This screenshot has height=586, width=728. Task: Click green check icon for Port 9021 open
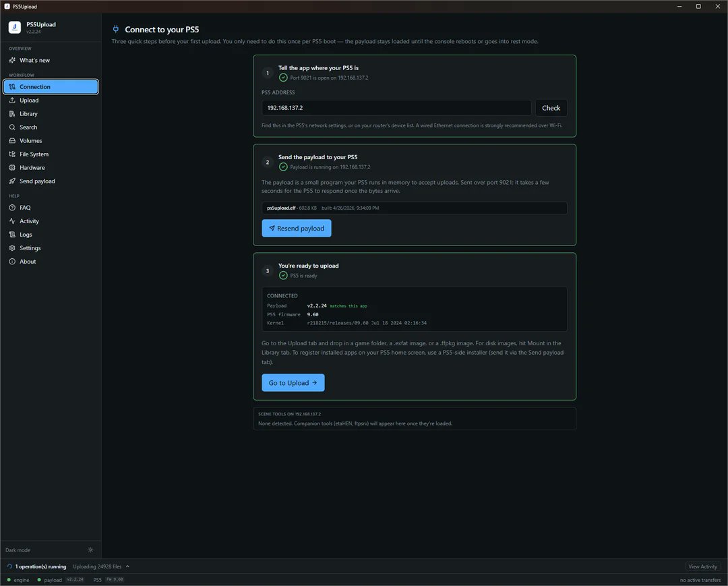[x=283, y=78]
